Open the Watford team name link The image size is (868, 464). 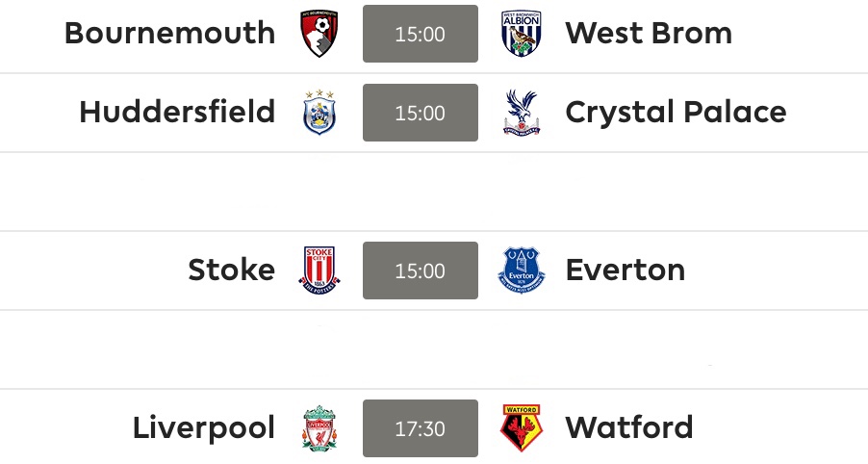point(629,427)
